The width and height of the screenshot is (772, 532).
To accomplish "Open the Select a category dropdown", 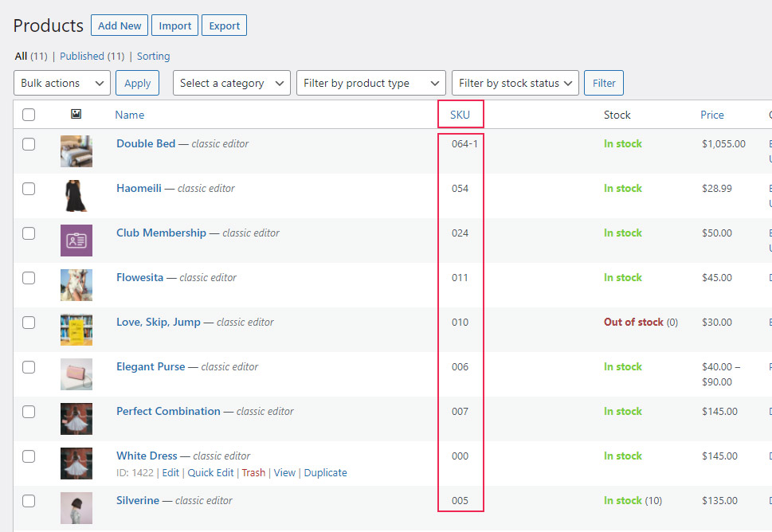I will [x=232, y=83].
